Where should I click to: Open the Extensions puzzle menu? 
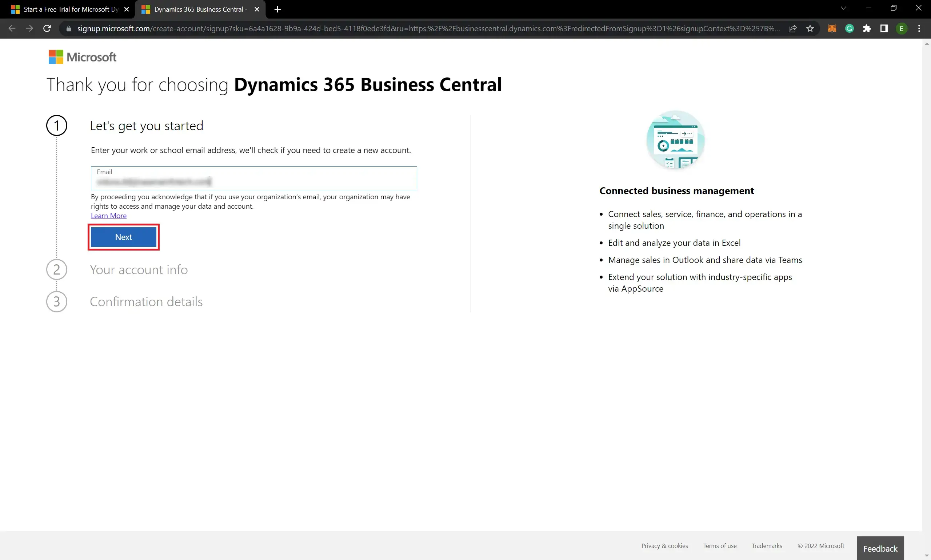[867, 28]
